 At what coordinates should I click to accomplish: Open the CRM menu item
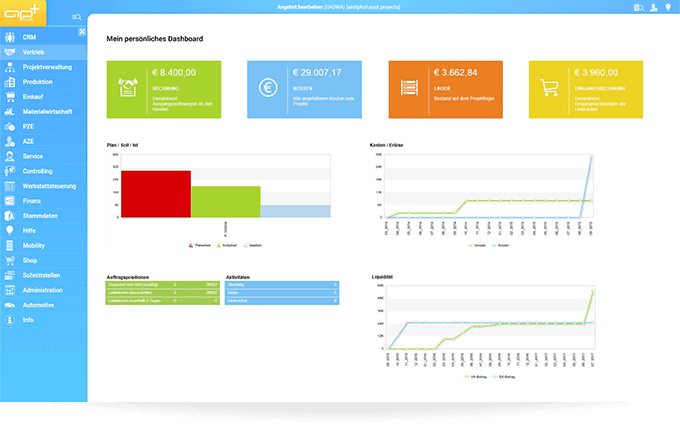pyautogui.click(x=30, y=37)
